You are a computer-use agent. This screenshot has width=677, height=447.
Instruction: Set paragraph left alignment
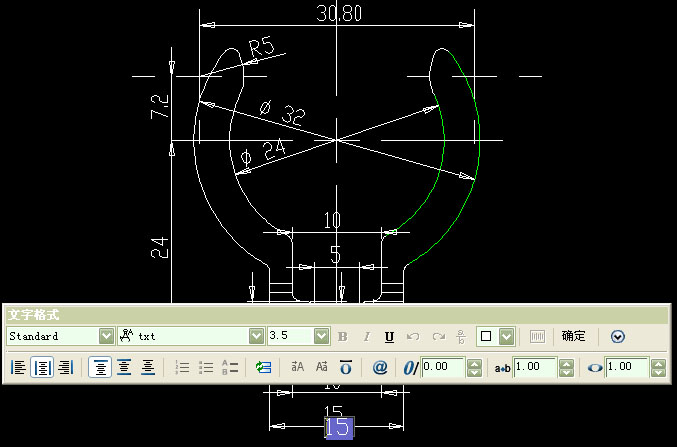point(18,368)
